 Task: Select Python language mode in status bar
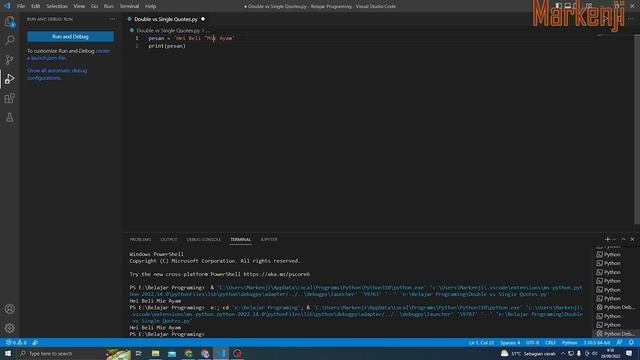pos(569,342)
